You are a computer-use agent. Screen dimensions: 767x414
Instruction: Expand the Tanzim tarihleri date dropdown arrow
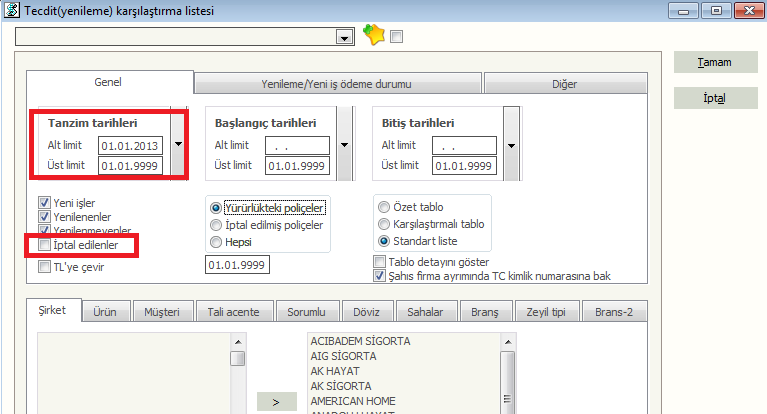178,144
